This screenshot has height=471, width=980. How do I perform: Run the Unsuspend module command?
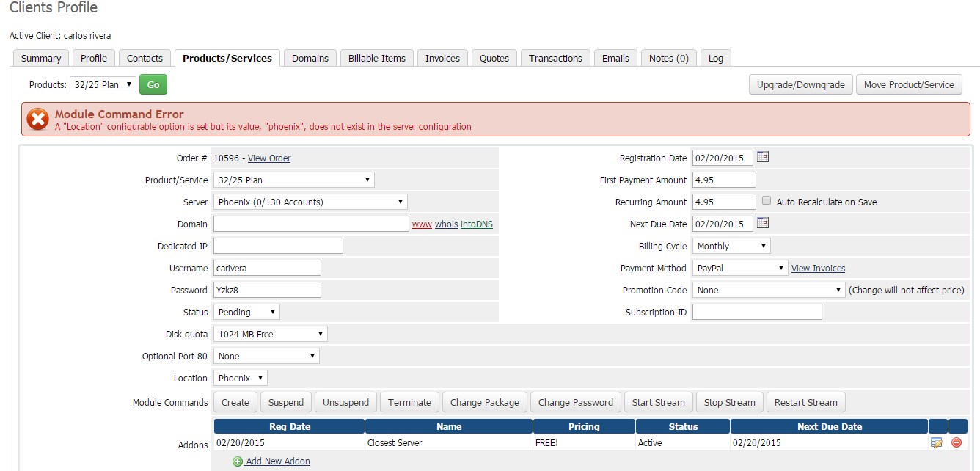pos(346,402)
